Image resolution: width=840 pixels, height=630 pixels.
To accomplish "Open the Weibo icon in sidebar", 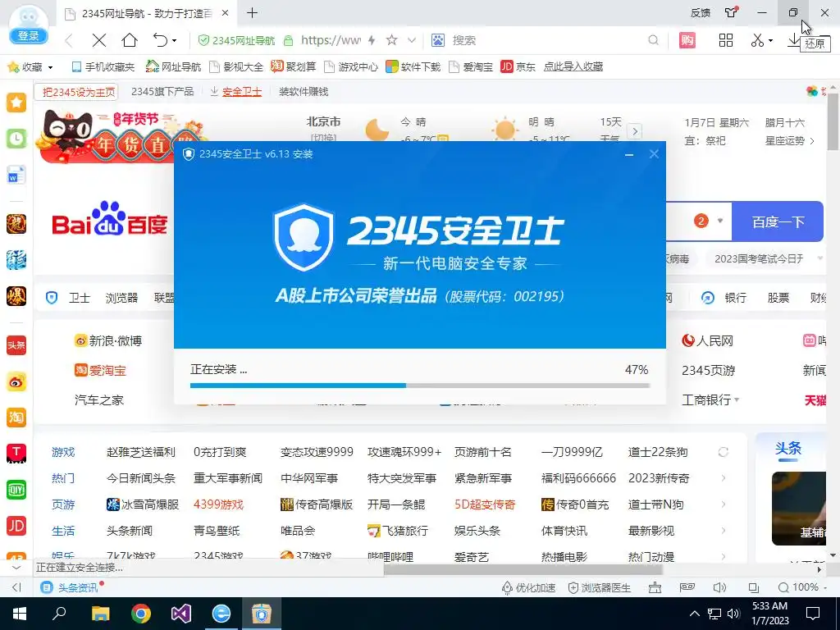I will click(16, 382).
